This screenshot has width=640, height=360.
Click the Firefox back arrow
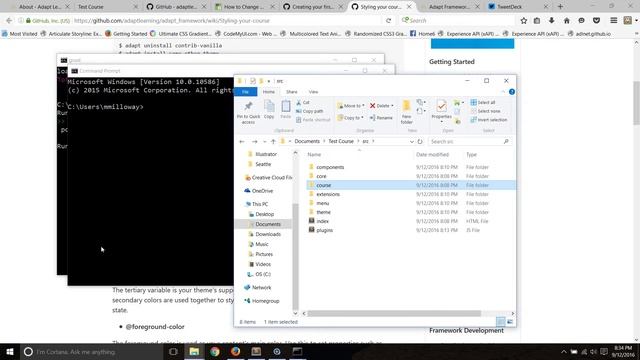tap(9, 20)
